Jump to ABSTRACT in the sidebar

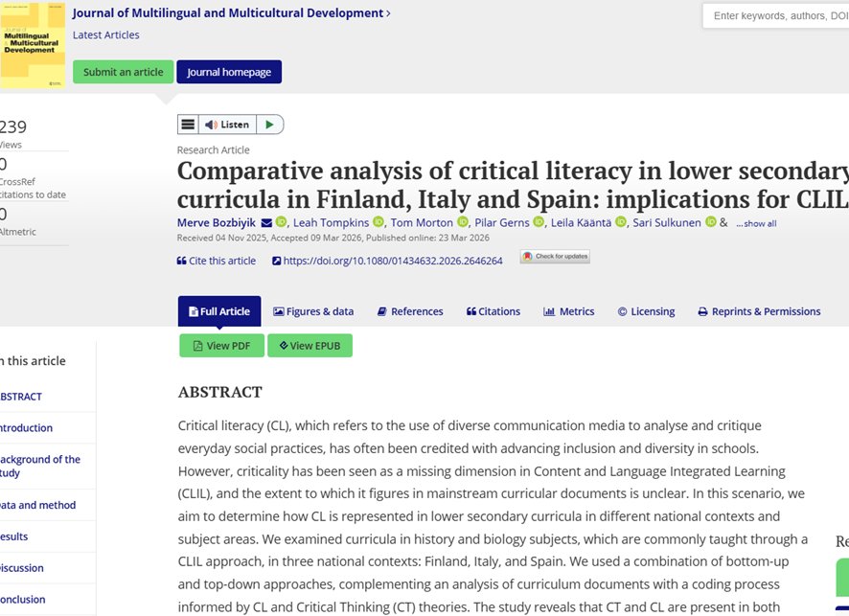pyautogui.click(x=21, y=397)
